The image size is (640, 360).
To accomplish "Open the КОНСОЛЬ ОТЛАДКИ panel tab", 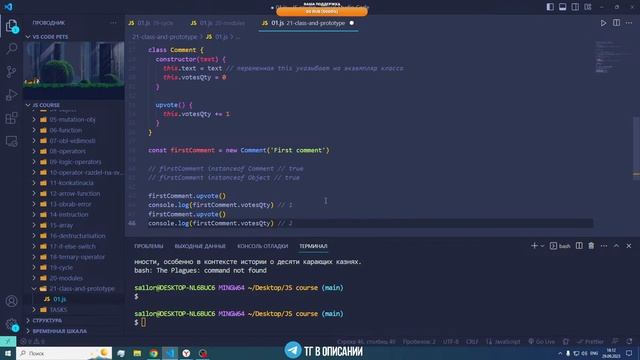I will (x=262, y=246).
